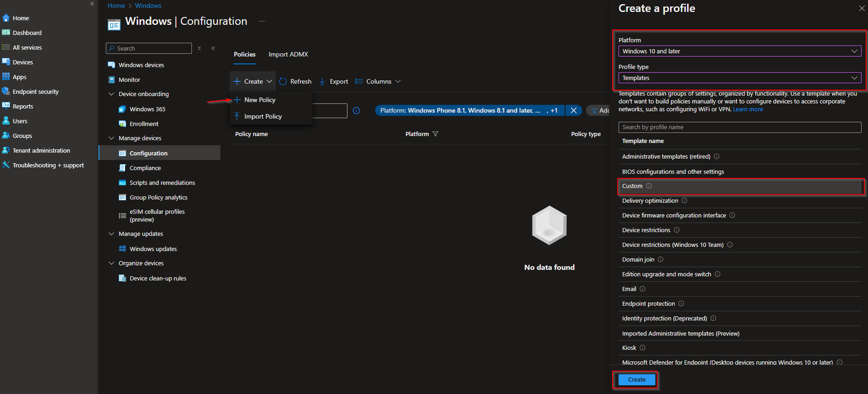868x394 pixels.
Task: Follow the Learn more link
Action: click(x=748, y=109)
